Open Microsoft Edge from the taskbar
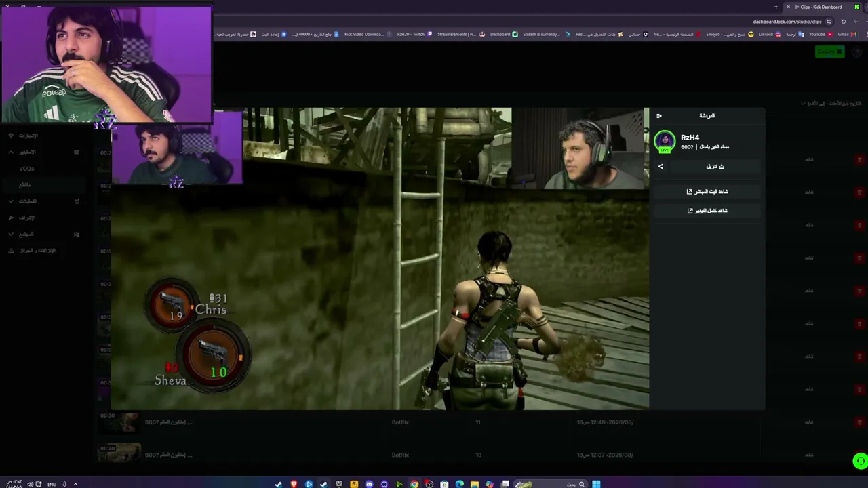The image size is (868, 488). pyautogui.click(x=459, y=484)
